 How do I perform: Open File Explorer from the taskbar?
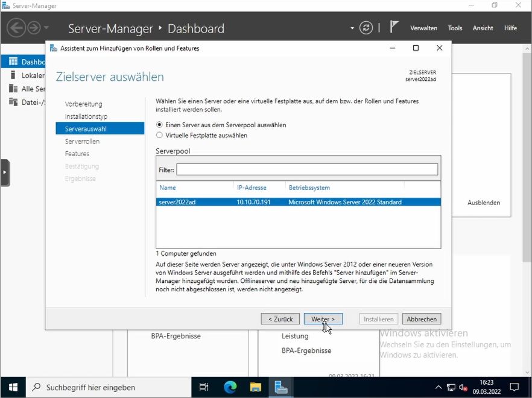click(256, 387)
